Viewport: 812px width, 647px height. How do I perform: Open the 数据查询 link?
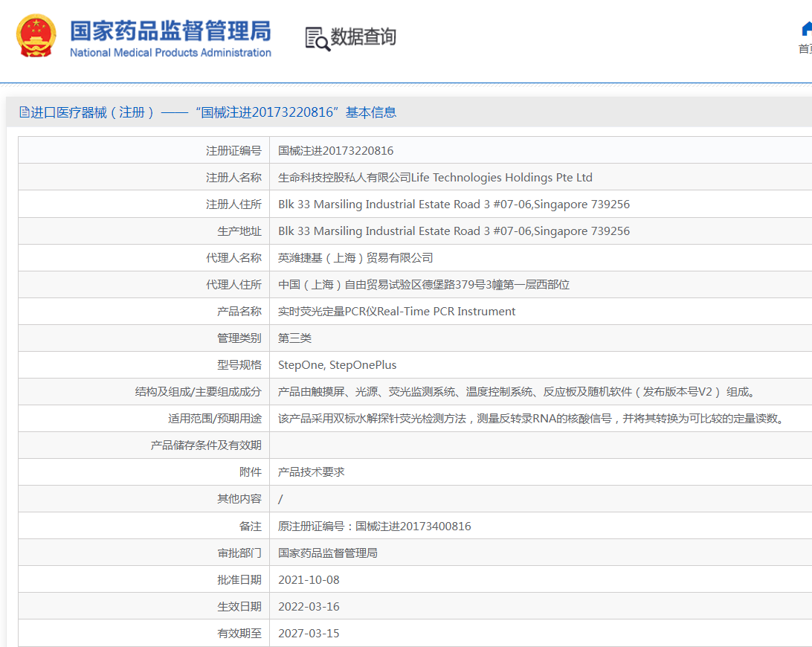(x=363, y=36)
